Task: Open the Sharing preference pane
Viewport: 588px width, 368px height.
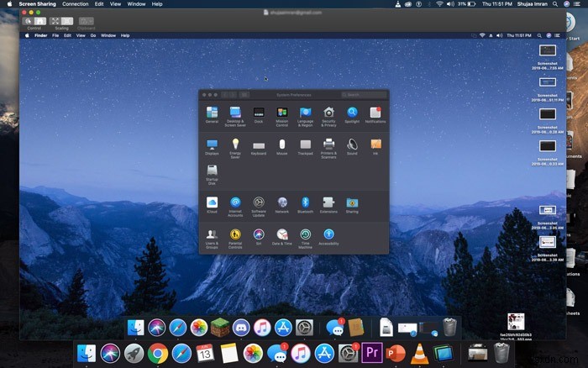Action: [352, 205]
